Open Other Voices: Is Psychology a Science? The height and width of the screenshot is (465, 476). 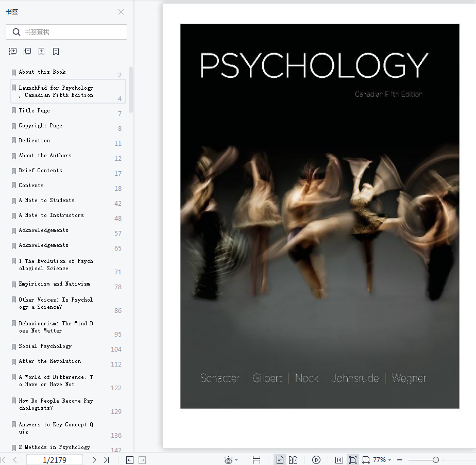pyautogui.click(x=56, y=303)
